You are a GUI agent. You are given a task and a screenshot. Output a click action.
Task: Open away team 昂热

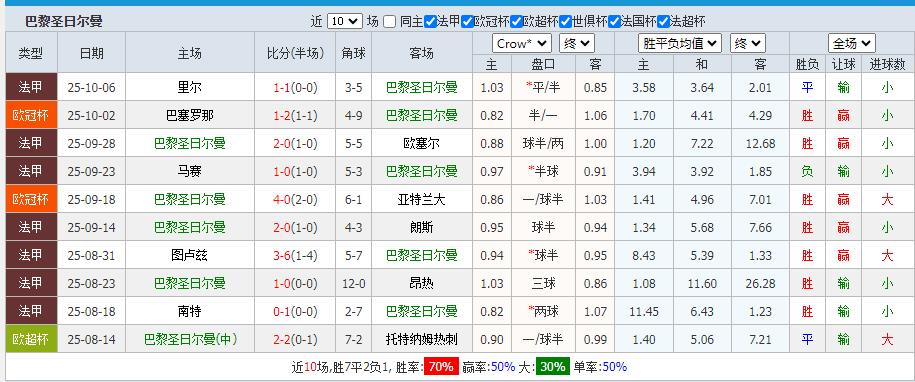point(421,283)
